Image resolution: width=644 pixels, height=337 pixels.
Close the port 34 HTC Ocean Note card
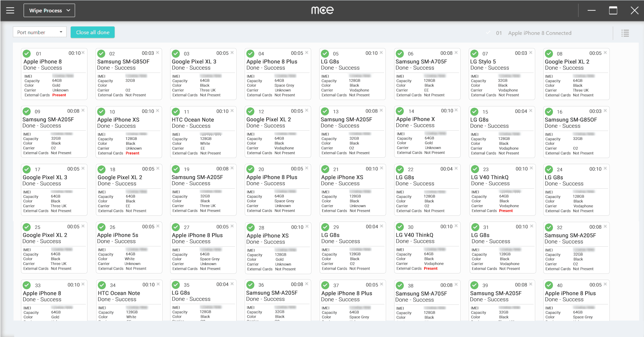click(158, 284)
